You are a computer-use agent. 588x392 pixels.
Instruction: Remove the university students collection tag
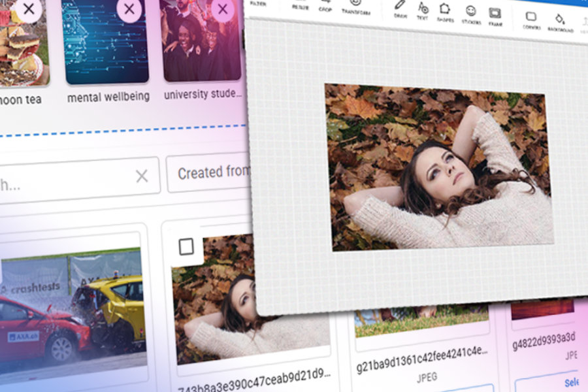223,9
